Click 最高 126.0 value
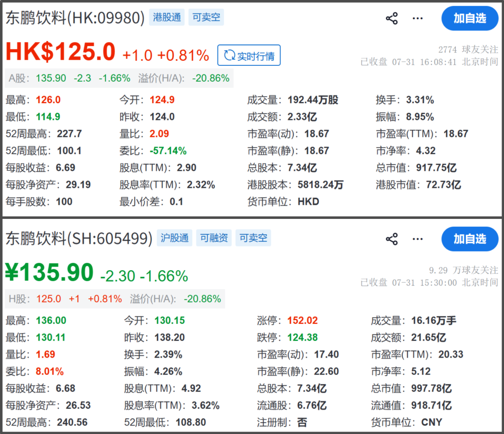 48,100
